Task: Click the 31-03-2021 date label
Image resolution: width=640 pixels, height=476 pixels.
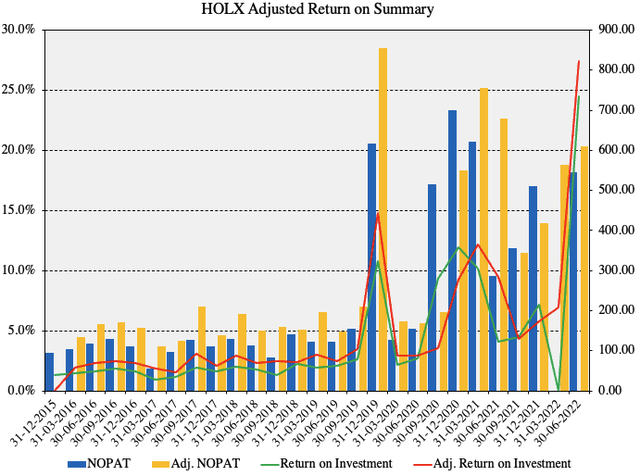Action: pyautogui.click(x=457, y=423)
